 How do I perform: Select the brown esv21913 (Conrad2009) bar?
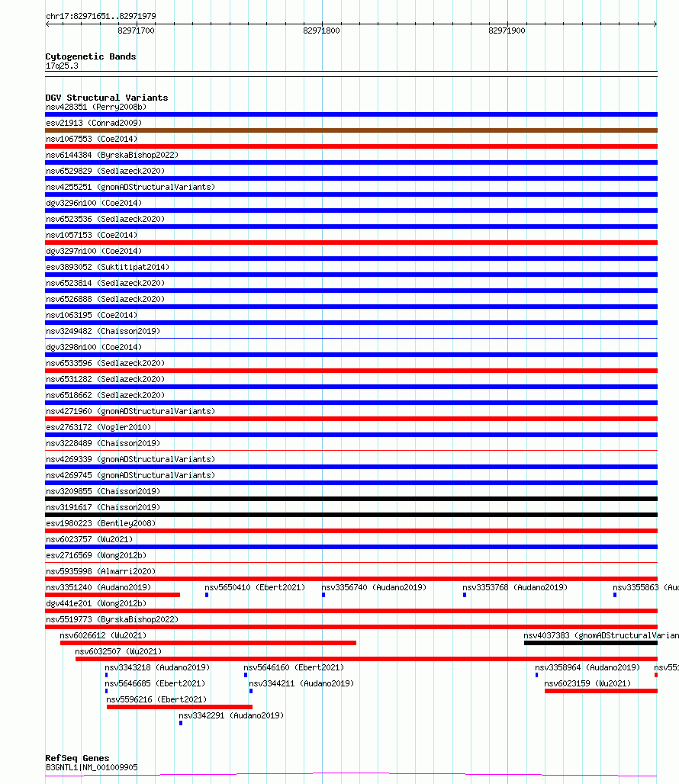click(351, 130)
